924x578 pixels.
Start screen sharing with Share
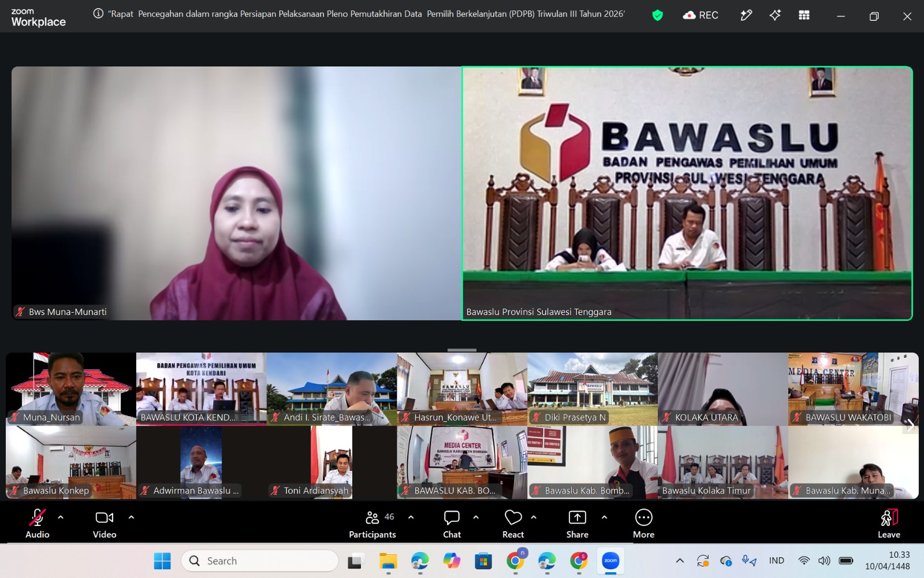pyautogui.click(x=577, y=524)
